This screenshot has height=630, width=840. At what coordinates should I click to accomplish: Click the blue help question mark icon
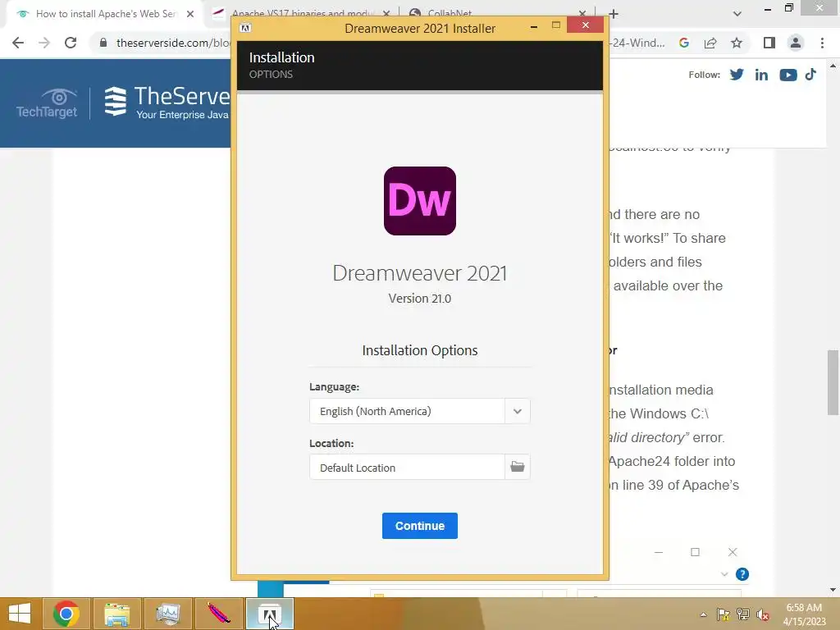[x=742, y=574]
